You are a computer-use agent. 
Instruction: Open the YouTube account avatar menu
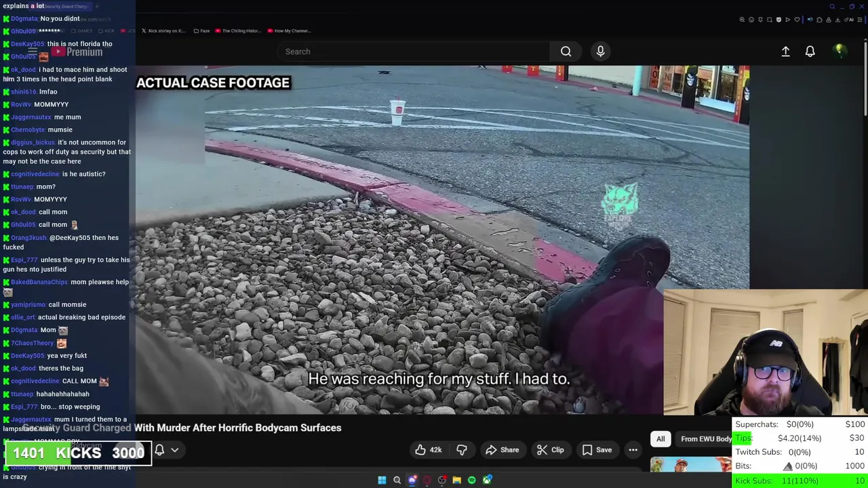[x=839, y=51]
